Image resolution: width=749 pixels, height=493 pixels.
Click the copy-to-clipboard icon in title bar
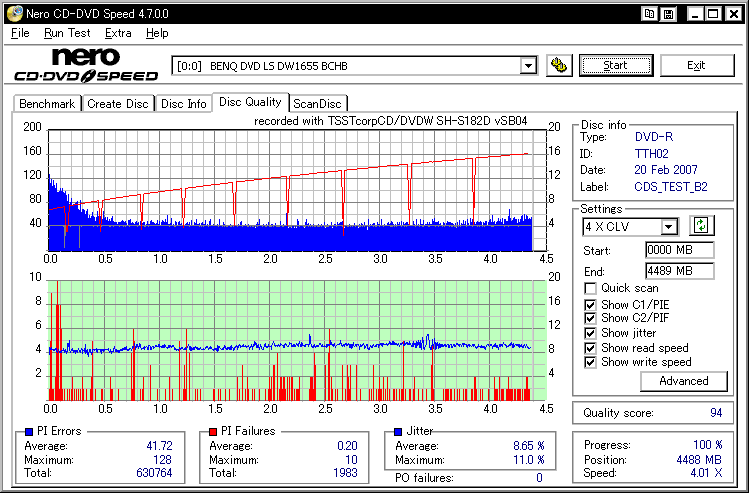(649, 14)
